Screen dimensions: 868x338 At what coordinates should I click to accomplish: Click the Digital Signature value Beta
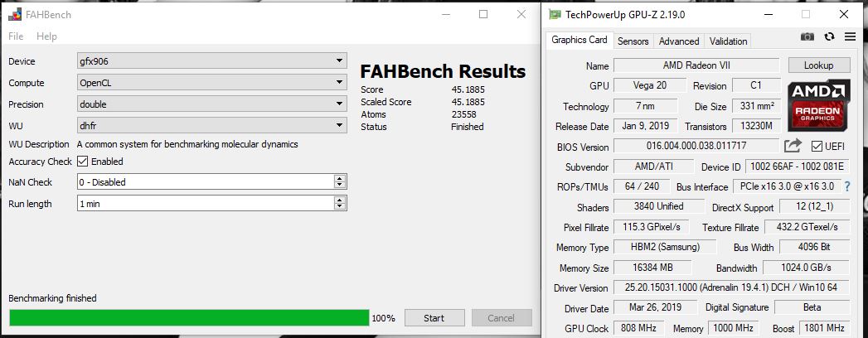(812, 307)
